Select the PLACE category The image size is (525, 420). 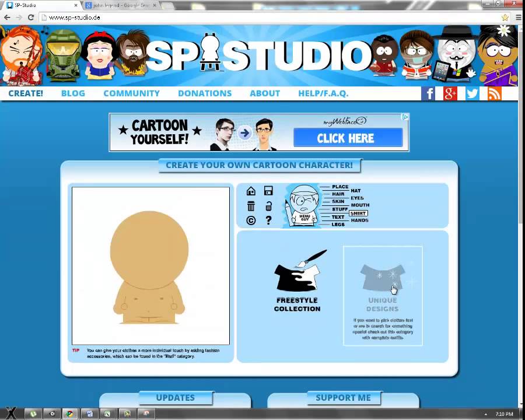(340, 187)
